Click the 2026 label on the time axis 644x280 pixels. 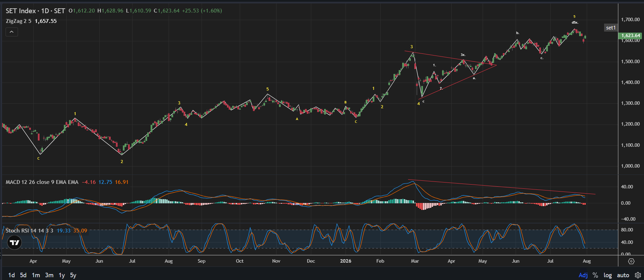click(x=346, y=261)
